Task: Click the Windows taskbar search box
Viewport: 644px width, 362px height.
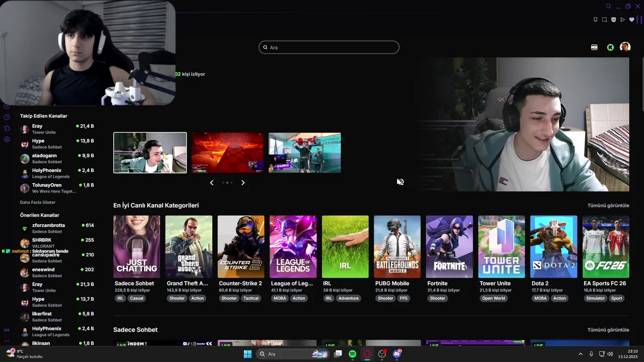Action: (293, 354)
